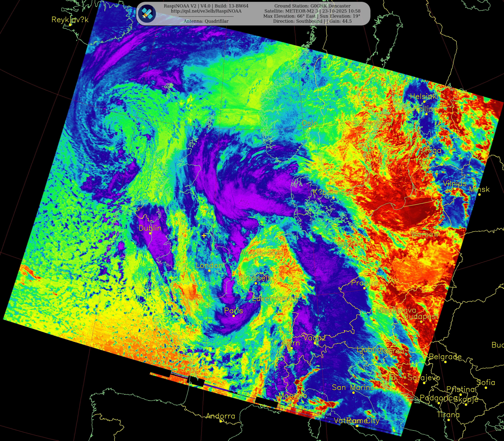Click the London city marker dot
This screenshot has width=504, height=441.
[209, 270]
